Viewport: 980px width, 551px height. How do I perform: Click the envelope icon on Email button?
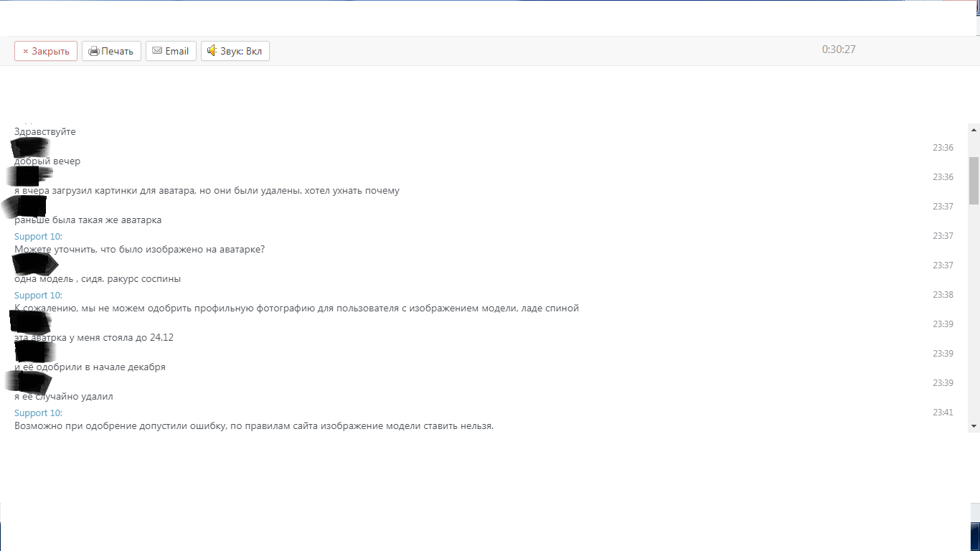(x=157, y=51)
